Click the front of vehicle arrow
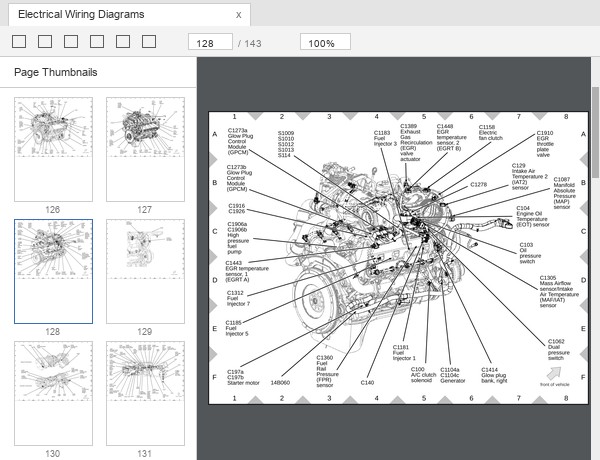 pyautogui.click(x=554, y=373)
